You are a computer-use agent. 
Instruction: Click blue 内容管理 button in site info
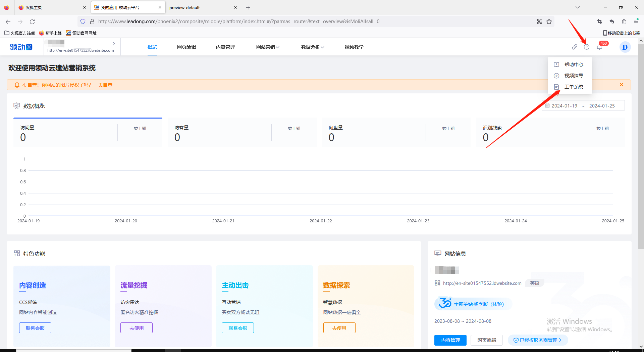(x=450, y=340)
